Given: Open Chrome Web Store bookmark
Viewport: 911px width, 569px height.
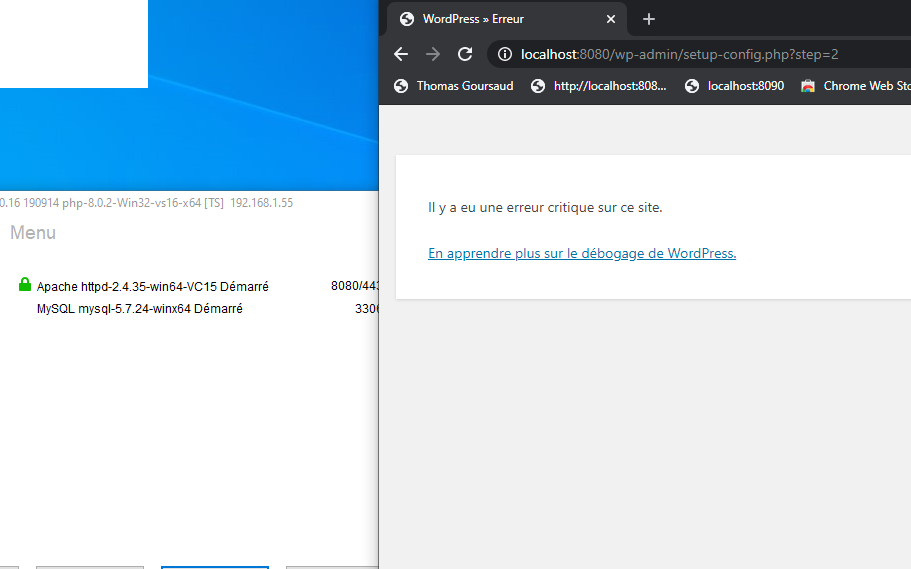Looking at the screenshot, I should 855,86.
